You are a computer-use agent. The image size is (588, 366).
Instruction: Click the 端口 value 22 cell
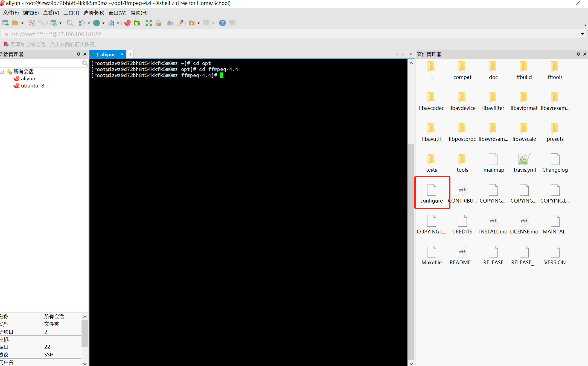pyautogui.click(x=62, y=347)
